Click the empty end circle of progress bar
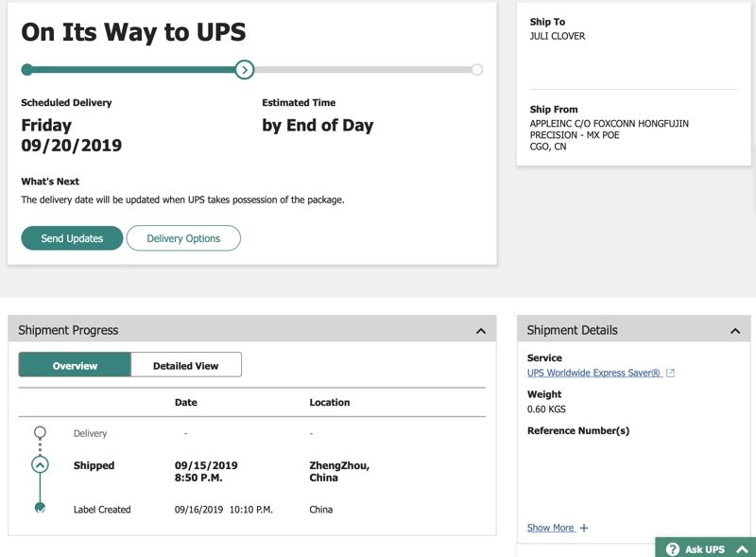This screenshot has width=756, height=557. coord(476,69)
